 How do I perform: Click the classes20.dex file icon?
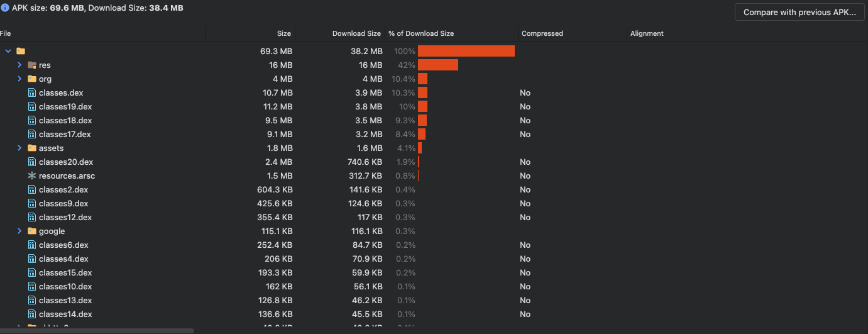(32, 162)
